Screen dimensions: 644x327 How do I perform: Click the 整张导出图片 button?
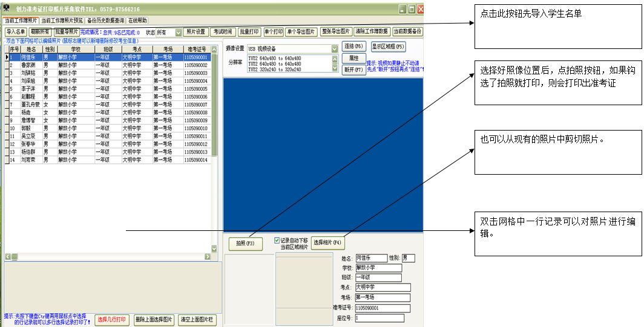[x=336, y=31]
